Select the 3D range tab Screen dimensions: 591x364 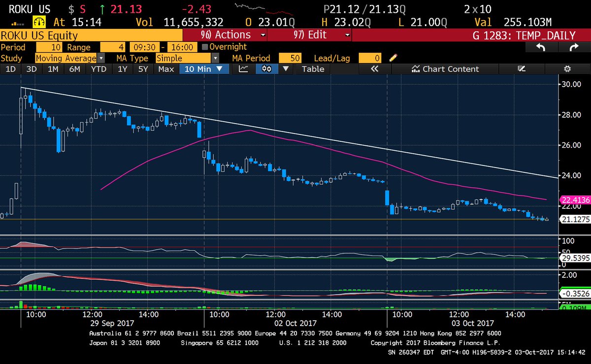(32, 69)
